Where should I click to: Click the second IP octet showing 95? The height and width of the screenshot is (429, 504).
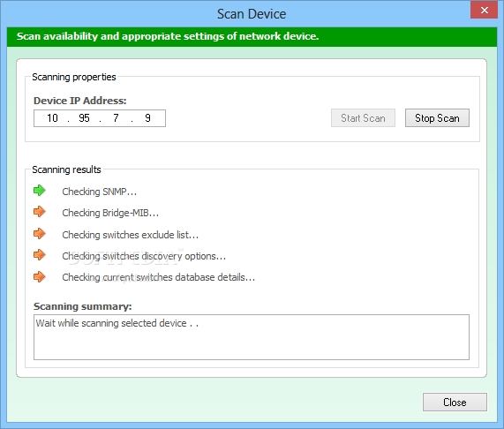(x=84, y=118)
